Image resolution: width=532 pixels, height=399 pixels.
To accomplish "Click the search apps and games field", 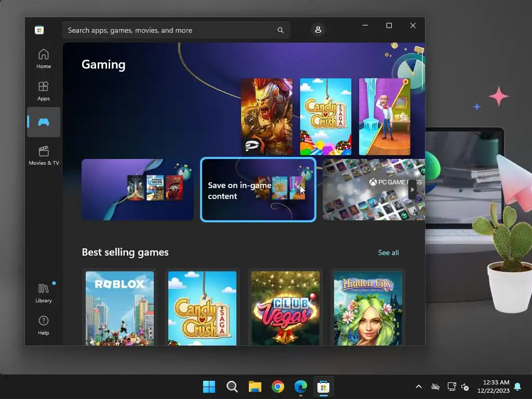I will pyautogui.click(x=176, y=30).
